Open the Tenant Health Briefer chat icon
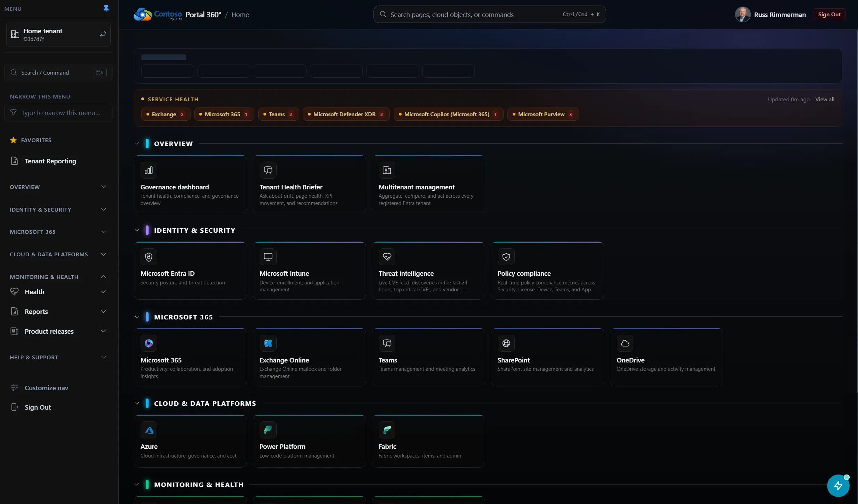The image size is (858, 504). click(x=268, y=170)
